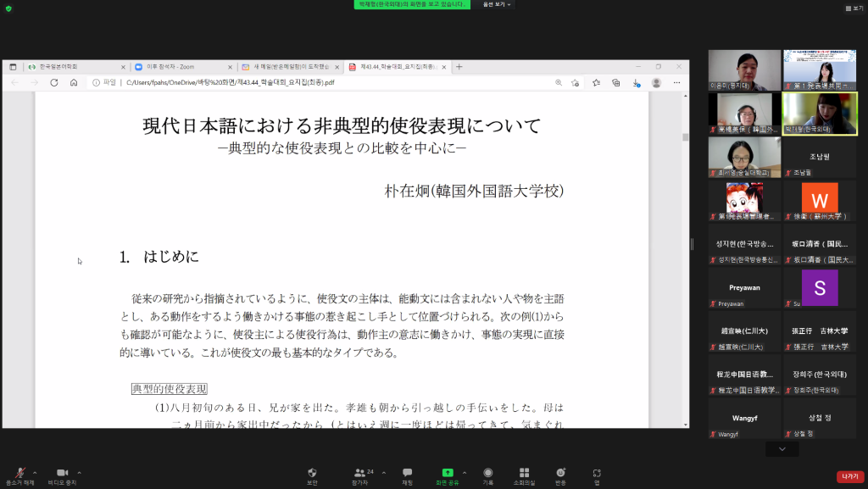Select 박재형(한국외대) highlighted speaker thumbnail
Viewport: 868px width, 489px height.
click(x=820, y=114)
